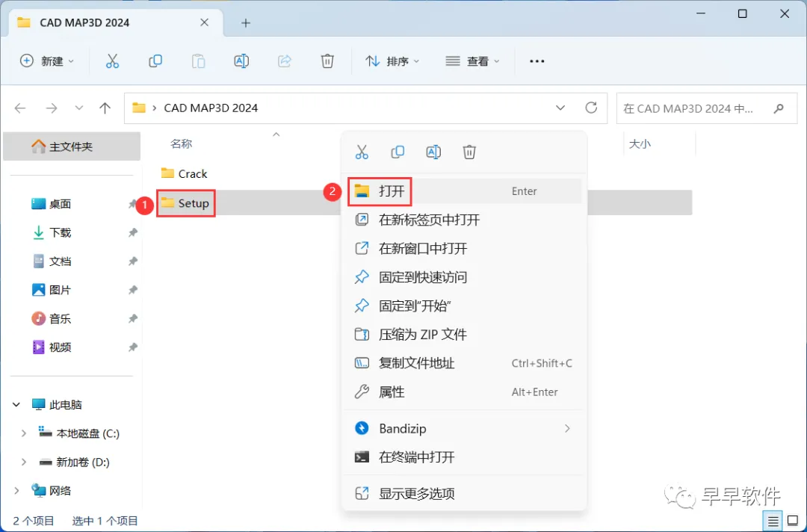Screen dimensions: 807x532
Task: Expand 本地磁盘 (C:) in the tree
Action: click(23, 433)
